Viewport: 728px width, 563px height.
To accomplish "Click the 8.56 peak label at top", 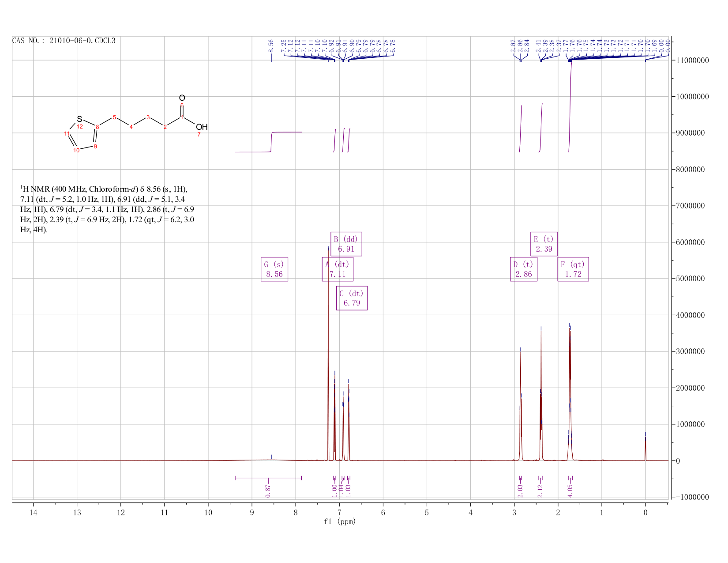I will point(271,45).
